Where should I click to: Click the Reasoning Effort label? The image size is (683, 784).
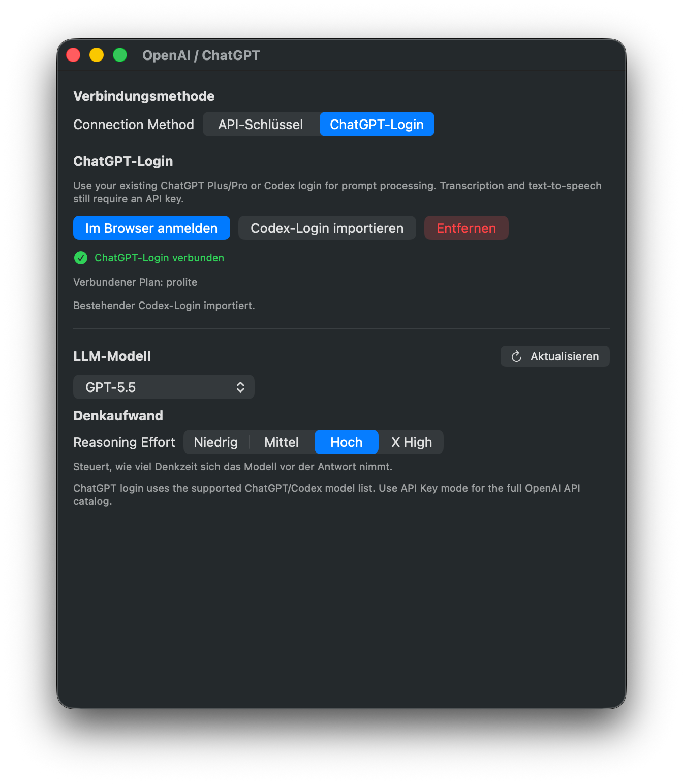(x=124, y=442)
